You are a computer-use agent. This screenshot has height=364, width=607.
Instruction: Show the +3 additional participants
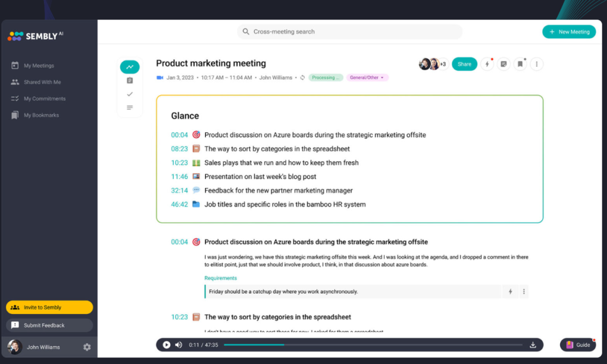click(x=443, y=64)
